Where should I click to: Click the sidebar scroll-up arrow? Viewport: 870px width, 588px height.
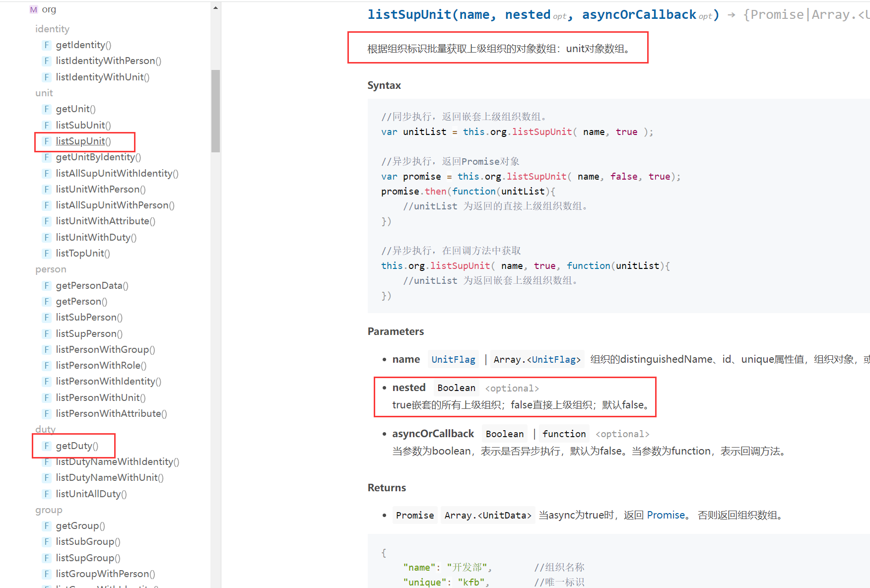(215, 8)
